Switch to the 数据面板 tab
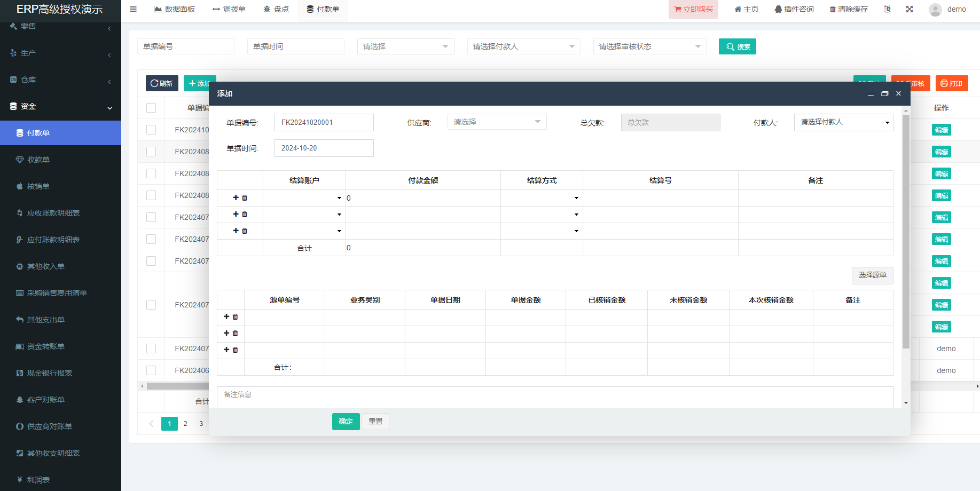Viewport: 980px width, 491px height. [174, 9]
